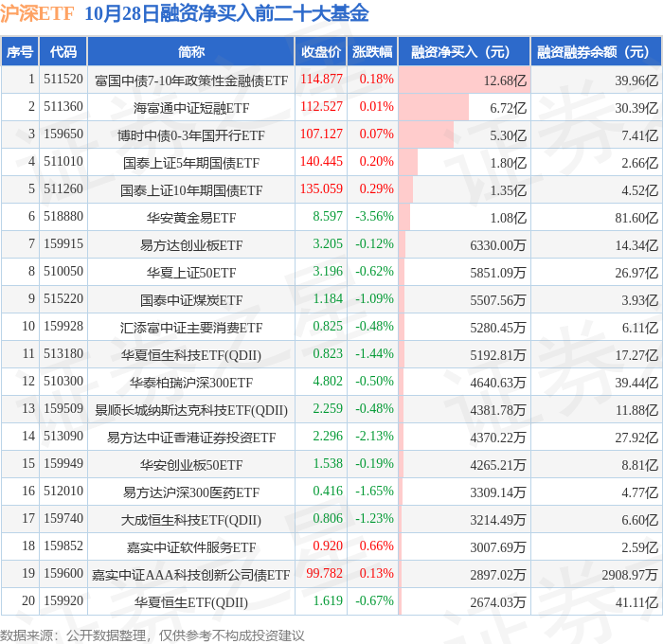Image resolution: width=663 pixels, height=644 pixels.
Task: Click net buy value 12.68亿
Action: point(505,80)
